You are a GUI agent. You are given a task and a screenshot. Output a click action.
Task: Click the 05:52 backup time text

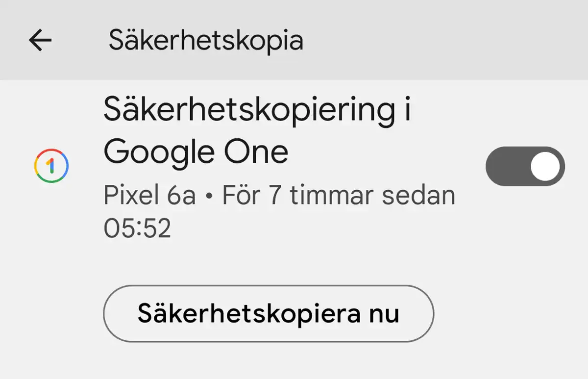(x=137, y=228)
